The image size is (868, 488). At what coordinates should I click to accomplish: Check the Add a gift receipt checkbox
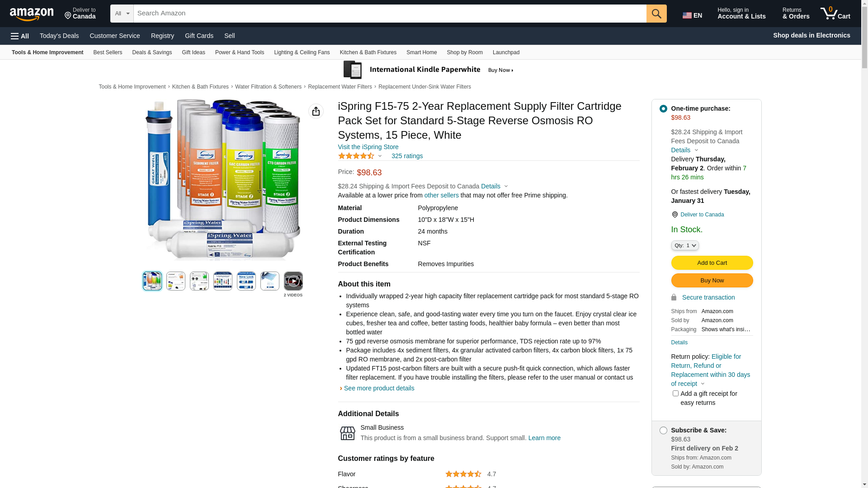[675, 394]
